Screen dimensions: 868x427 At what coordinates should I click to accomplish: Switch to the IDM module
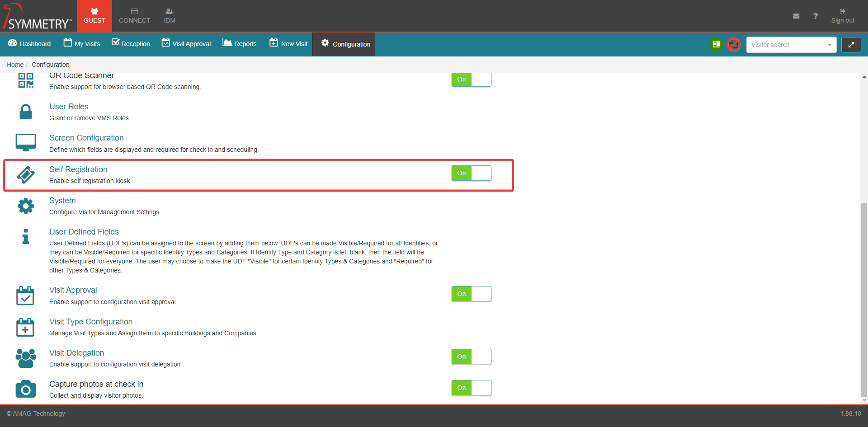pyautogui.click(x=170, y=16)
